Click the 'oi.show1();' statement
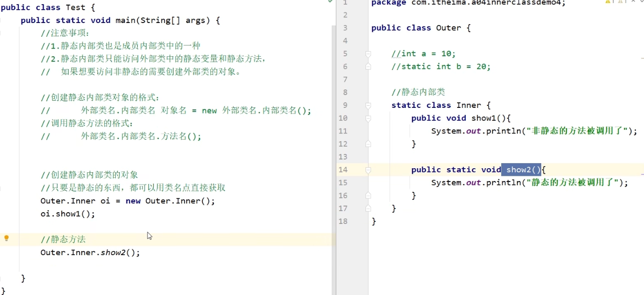Image resolution: width=644 pixels, height=295 pixels. coord(68,214)
